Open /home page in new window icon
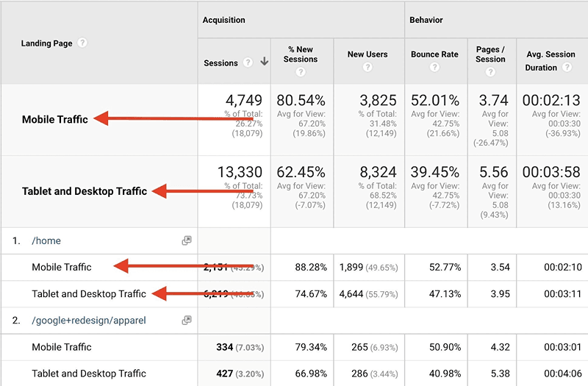588x386 pixels. pyautogui.click(x=187, y=240)
